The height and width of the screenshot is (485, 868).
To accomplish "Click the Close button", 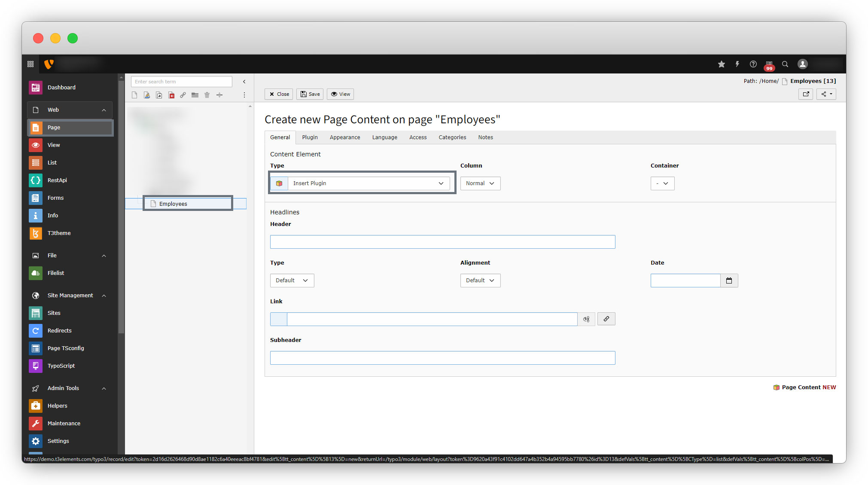I will click(279, 94).
